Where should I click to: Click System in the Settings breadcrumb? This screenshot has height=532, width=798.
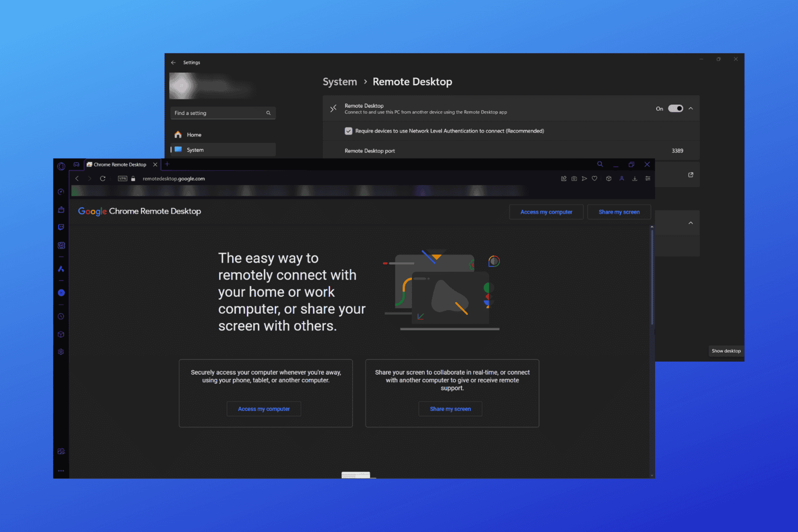click(x=340, y=82)
